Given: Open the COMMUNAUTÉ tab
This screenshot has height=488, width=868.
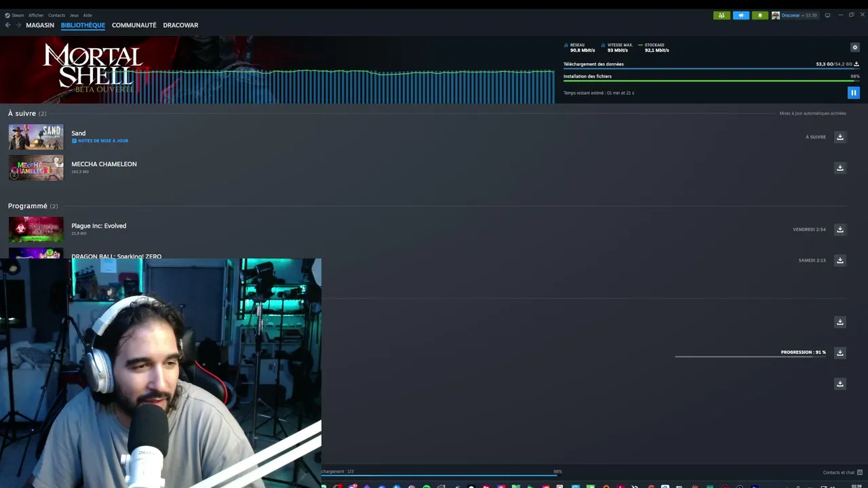Looking at the screenshot, I should pos(134,25).
